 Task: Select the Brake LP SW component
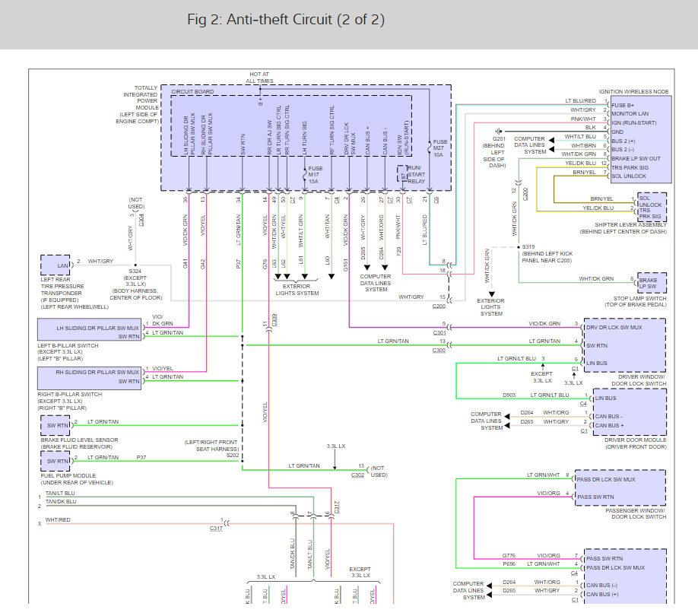pyautogui.click(x=652, y=283)
